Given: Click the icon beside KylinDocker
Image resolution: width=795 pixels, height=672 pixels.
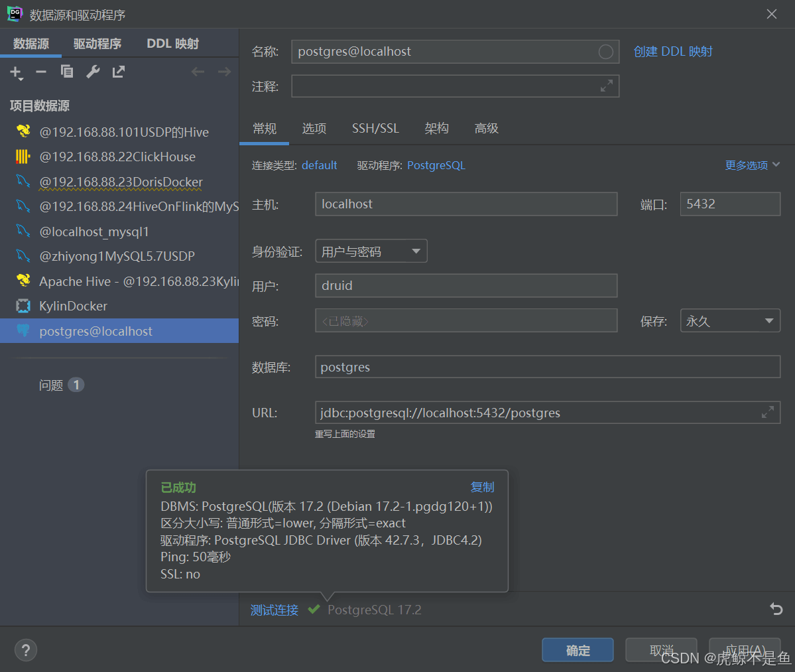Looking at the screenshot, I should (x=23, y=306).
